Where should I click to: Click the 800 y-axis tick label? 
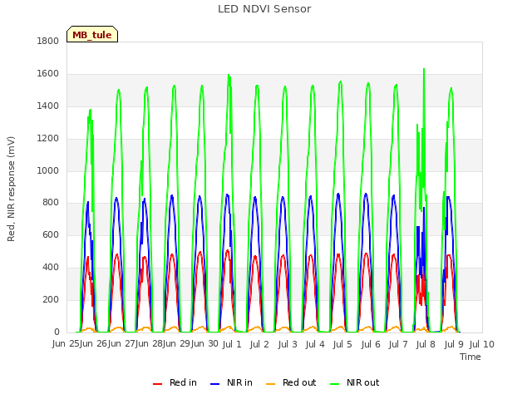(51, 203)
